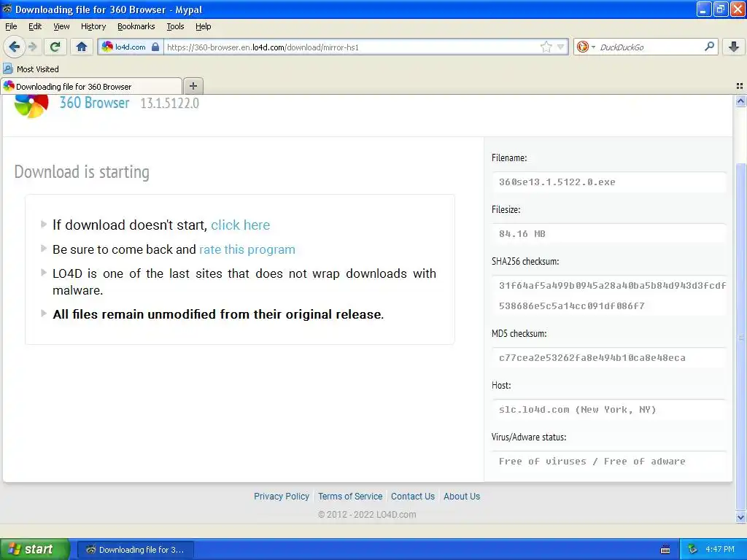Open the Contact Us link
The image size is (747, 560).
tap(413, 496)
